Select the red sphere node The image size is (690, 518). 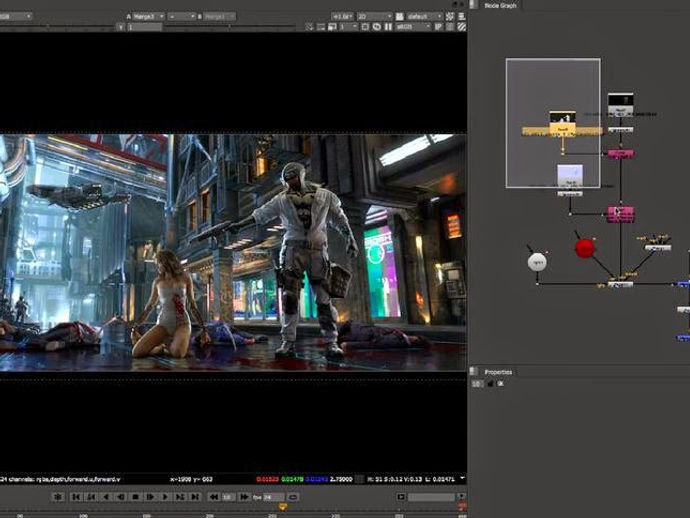pyautogui.click(x=585, y=248)
